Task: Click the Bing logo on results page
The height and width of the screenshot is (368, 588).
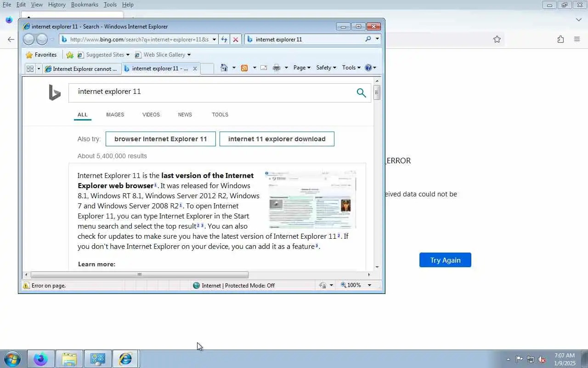Action: click(55, 92)
